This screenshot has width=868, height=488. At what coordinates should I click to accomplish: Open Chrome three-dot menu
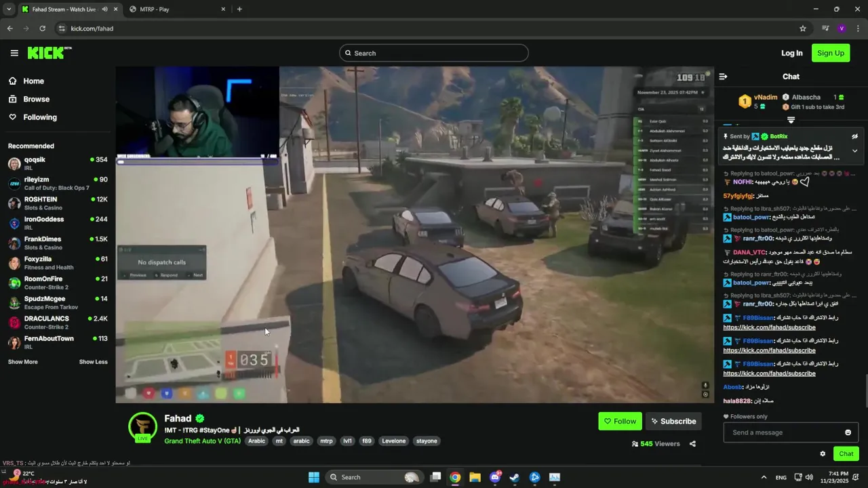(x=858, y=28)
